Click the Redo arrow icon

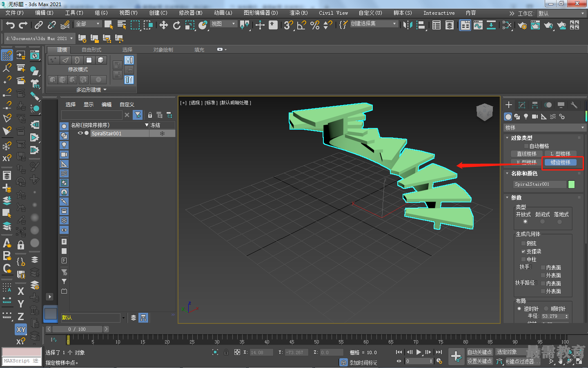pos(23,25)
